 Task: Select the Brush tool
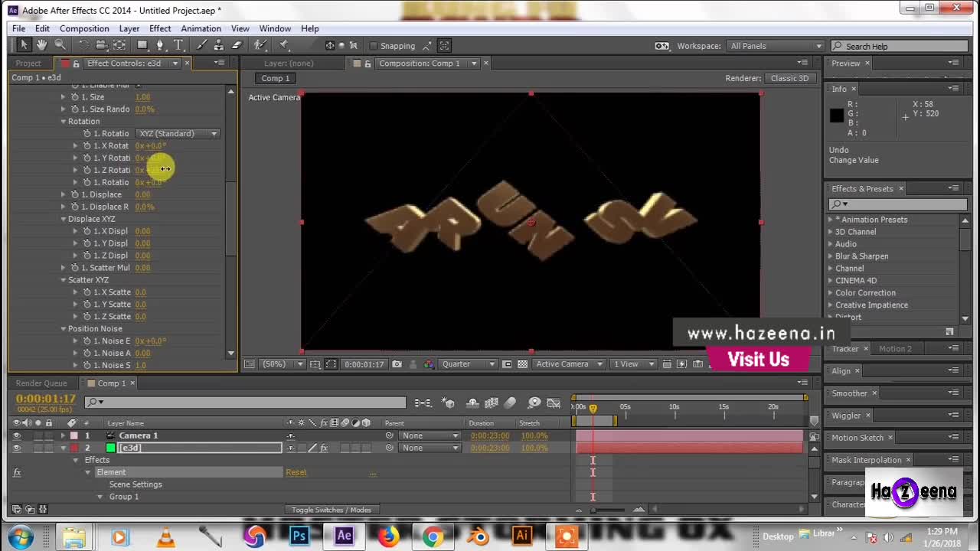[201, 46]
